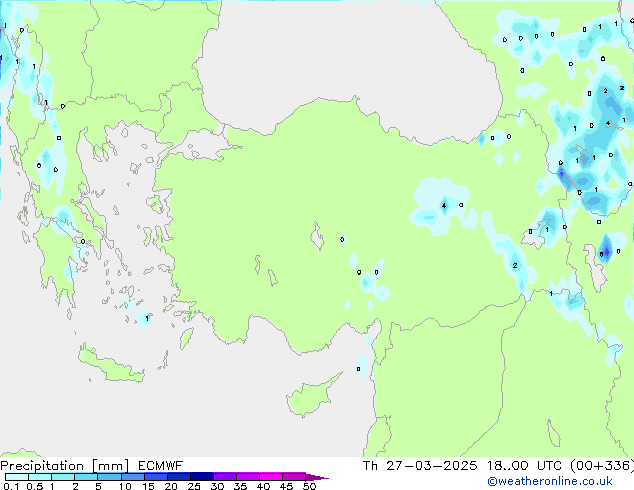Click the 0.1–0.5 mm palest legend swatch
Image resolution: width=634 pixels, height=490 pixels.
point(17,477)
